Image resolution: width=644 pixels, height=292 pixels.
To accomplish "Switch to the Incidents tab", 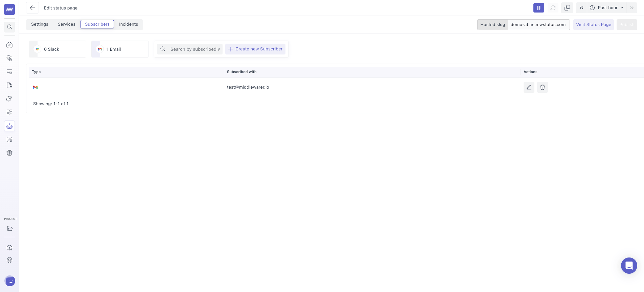I will [x=129, y=24].
